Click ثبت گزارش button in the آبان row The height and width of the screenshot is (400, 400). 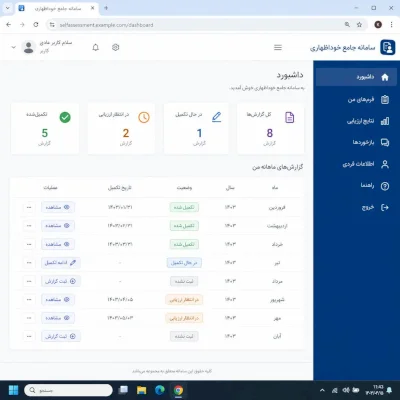(61, 336)
